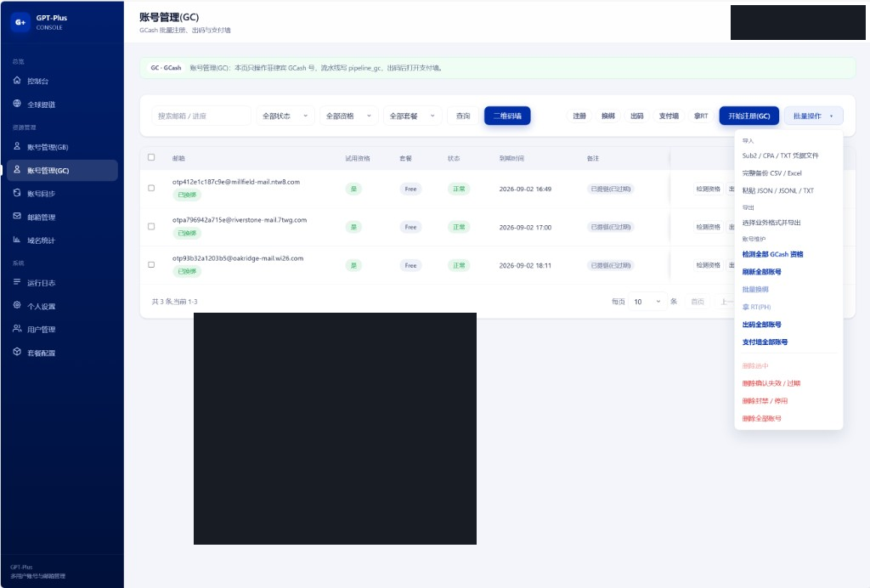The height and width of the screenshot is (588, 870).
Task: Click the blue 二维码墙 button
Action: click(x=507, y=116)
